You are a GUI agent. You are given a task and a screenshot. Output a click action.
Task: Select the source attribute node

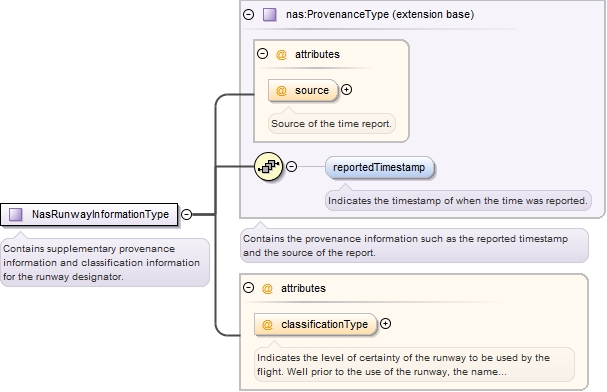click(303, 91)
